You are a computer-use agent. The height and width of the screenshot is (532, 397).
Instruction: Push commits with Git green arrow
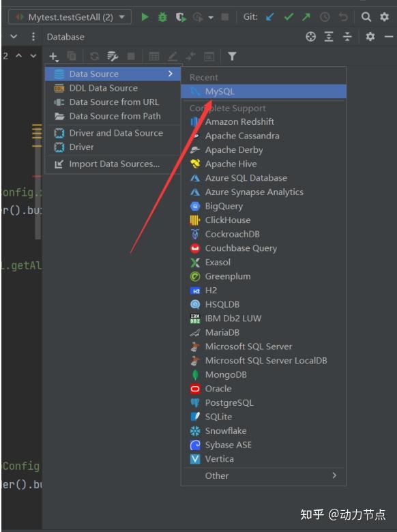tap(306, 16)
